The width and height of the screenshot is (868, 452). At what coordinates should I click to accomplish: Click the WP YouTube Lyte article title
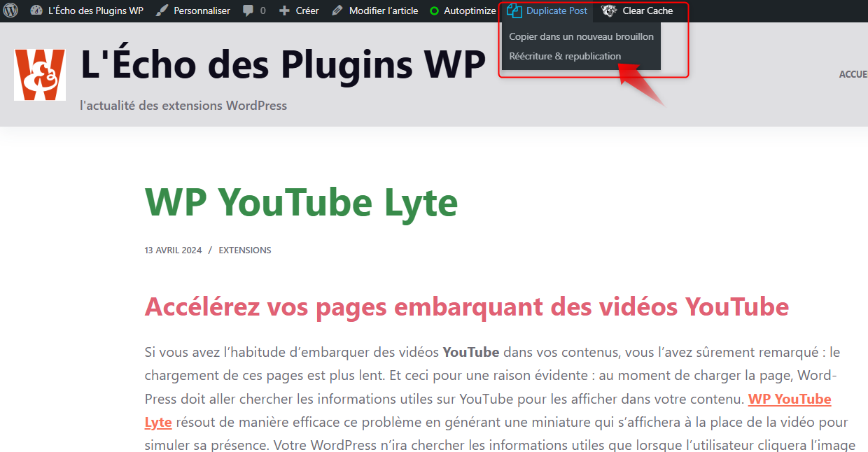tap(301, 203)
